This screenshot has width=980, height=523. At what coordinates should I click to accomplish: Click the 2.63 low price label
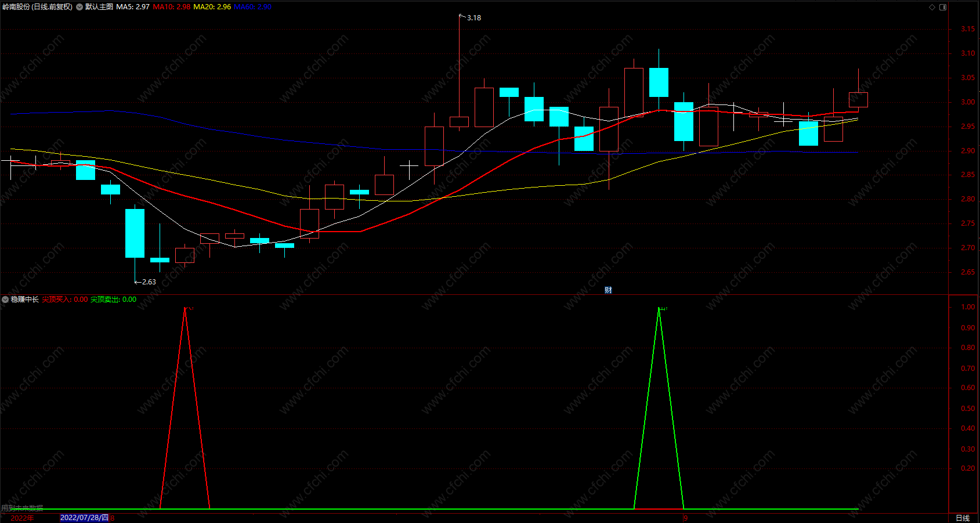[149, 282]
